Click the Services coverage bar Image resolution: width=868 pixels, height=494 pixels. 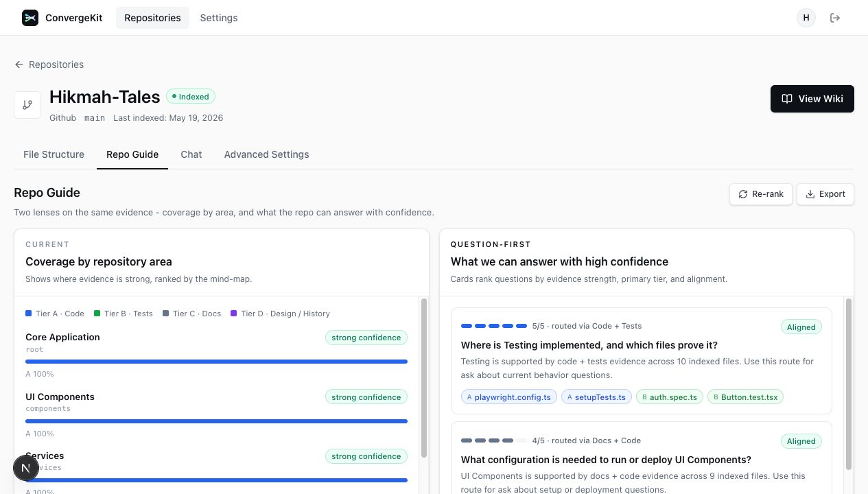click(216, 480)
